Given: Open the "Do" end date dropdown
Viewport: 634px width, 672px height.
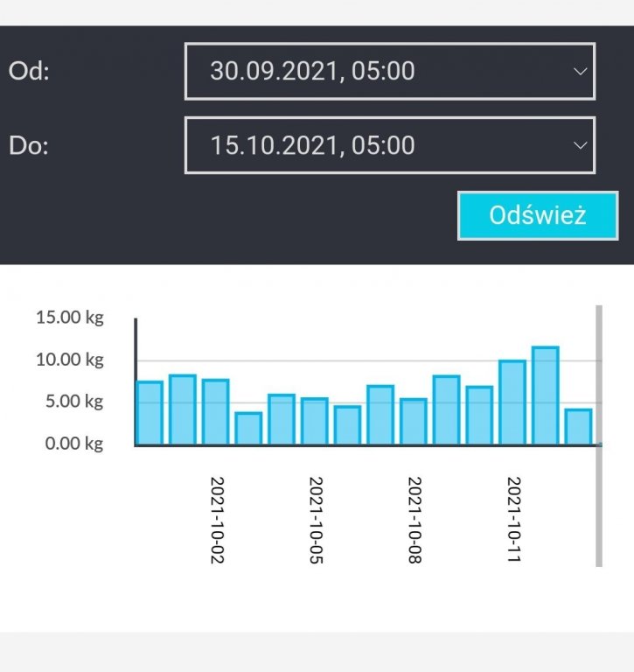Looking at the screenshot, I should point(389,144).
